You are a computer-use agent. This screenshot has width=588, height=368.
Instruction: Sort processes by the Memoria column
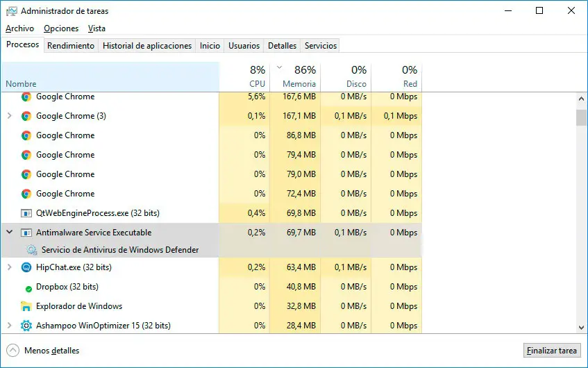click(299, 76)
